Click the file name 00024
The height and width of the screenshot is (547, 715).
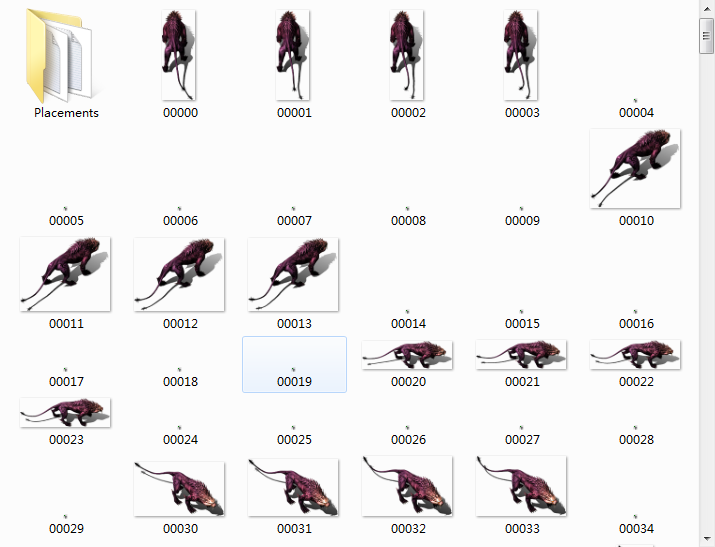click(181, 439)
